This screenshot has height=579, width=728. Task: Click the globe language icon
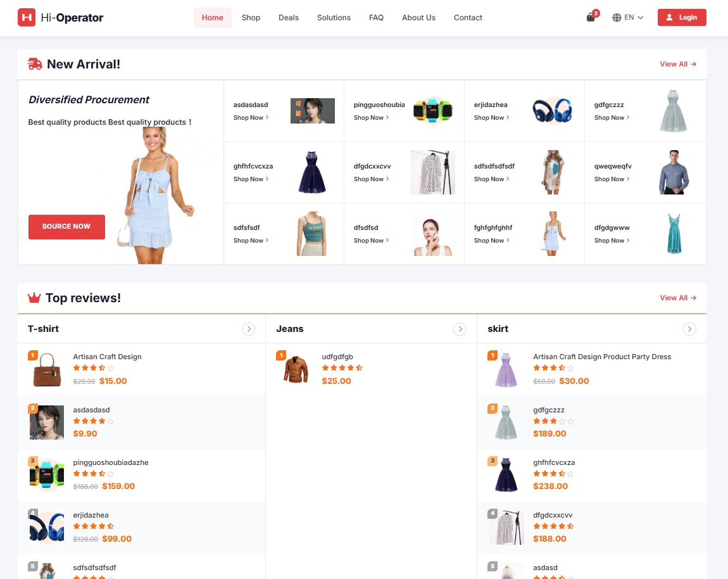point(617,18)
